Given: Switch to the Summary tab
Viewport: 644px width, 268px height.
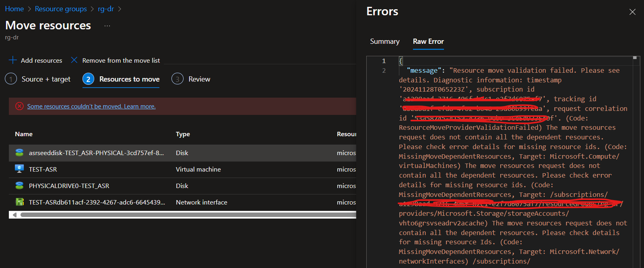Looking at the screenshot, I should [x=385, y=41].
